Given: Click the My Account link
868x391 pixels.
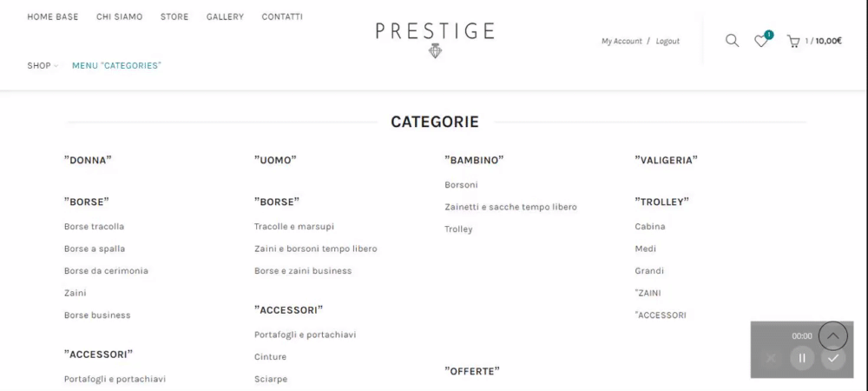Looking at the screenshot, I should click(x=621, y=42).
